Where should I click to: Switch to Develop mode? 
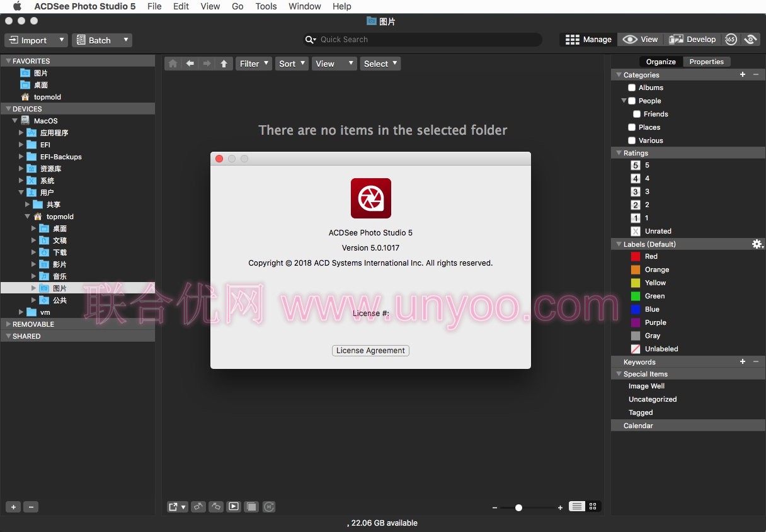pos(692,39)
